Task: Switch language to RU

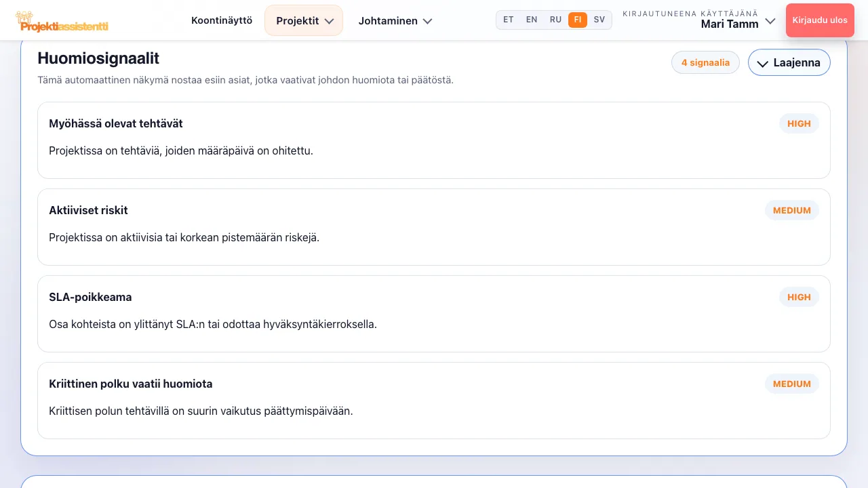Action: point(555,20)
